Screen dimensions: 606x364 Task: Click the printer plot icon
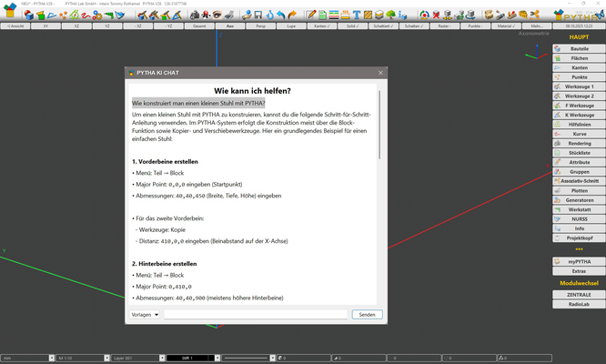point(228,15)
